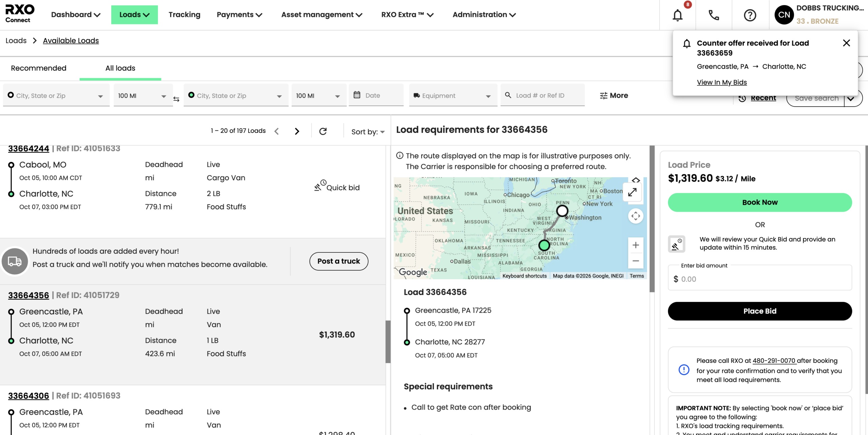The height and width of the screenshot is (435, 868).
Task: Open the Loads menu
Action: click(134, 15)
